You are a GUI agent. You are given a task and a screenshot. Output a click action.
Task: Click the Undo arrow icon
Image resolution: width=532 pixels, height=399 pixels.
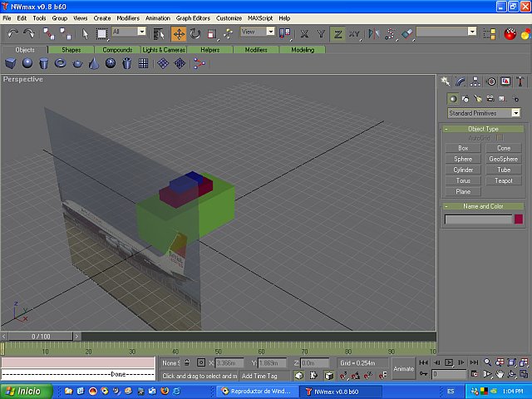tap(12, 33)
